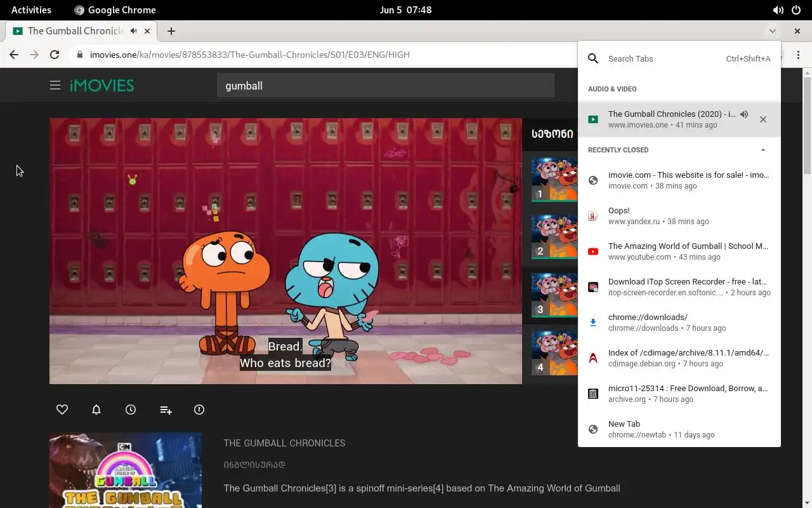
Task: Reopen Amazing World of Gumball YouTube tab
Action: coord(679,251)
